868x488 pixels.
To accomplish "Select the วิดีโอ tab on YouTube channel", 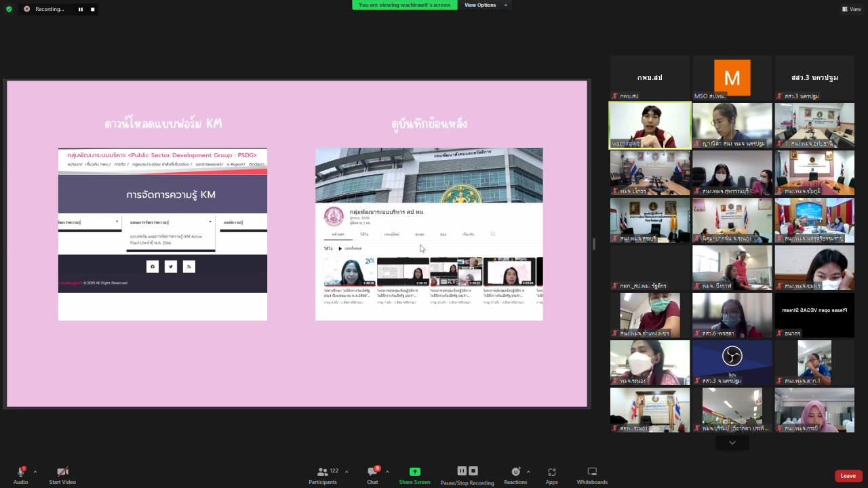I will tap(364, 235).
